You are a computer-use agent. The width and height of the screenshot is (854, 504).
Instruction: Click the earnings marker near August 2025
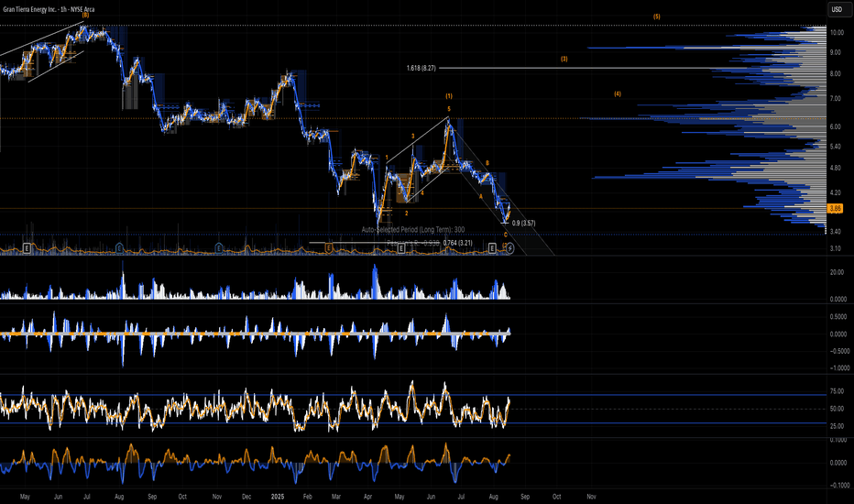pyautogui.click(x=492, y=248)
